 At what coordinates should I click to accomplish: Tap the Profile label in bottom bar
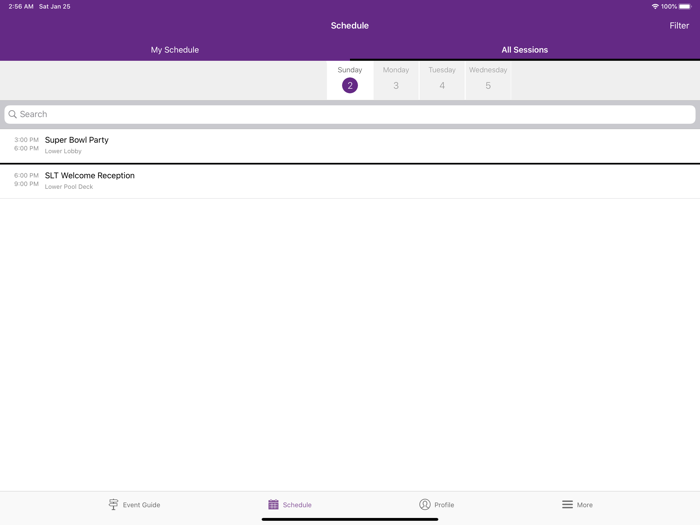coord(444,505)
